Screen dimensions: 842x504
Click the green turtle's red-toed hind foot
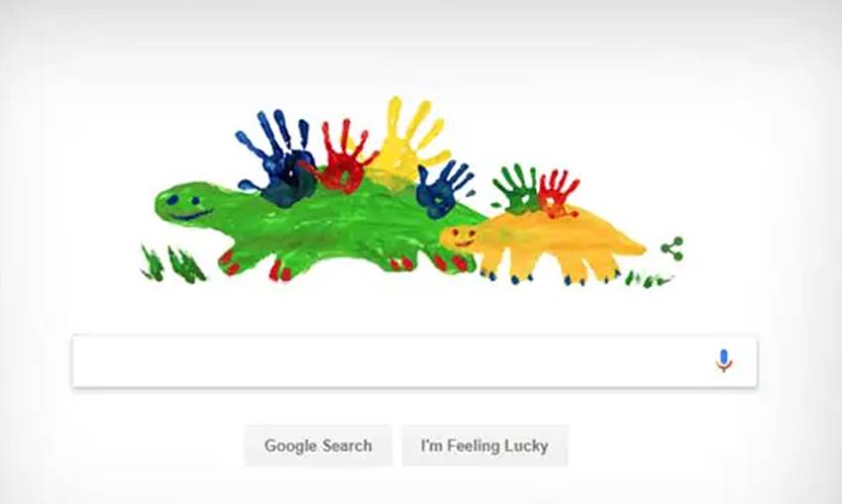click(450, 260)
